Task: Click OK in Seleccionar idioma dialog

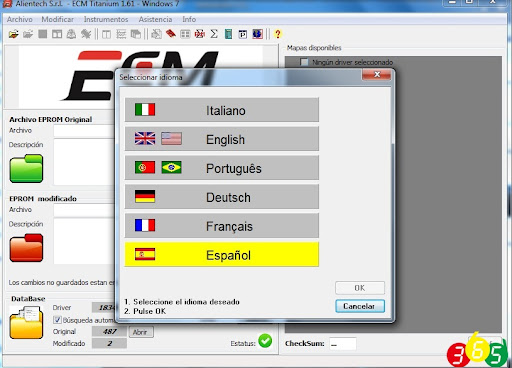Action: pyautogui.click(x=360, y=288)
